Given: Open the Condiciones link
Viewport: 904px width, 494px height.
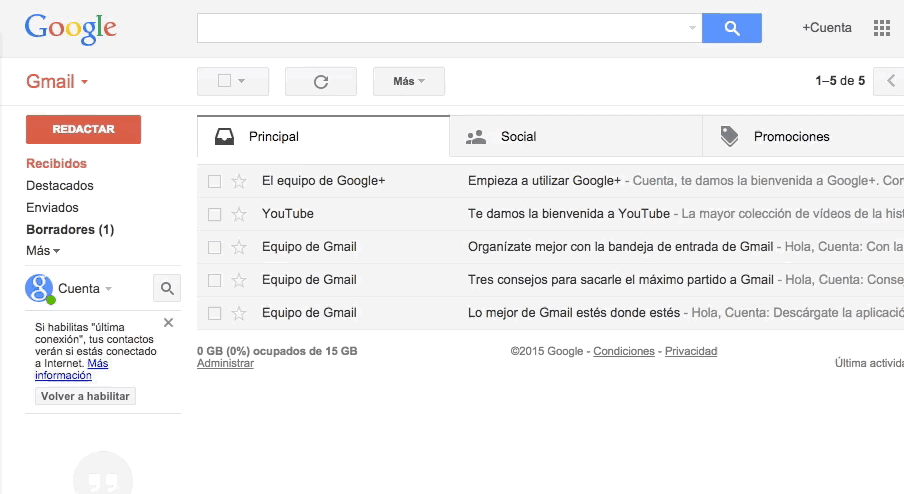Looking at the screenshot, I should pos(624,351).
